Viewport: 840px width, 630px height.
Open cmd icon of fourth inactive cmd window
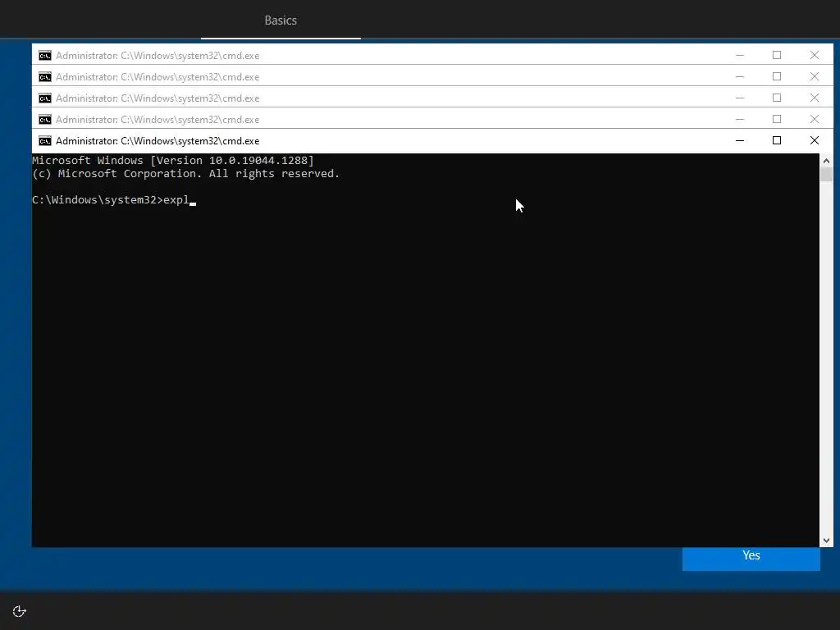pyautogui.click(x=45, y=120)
